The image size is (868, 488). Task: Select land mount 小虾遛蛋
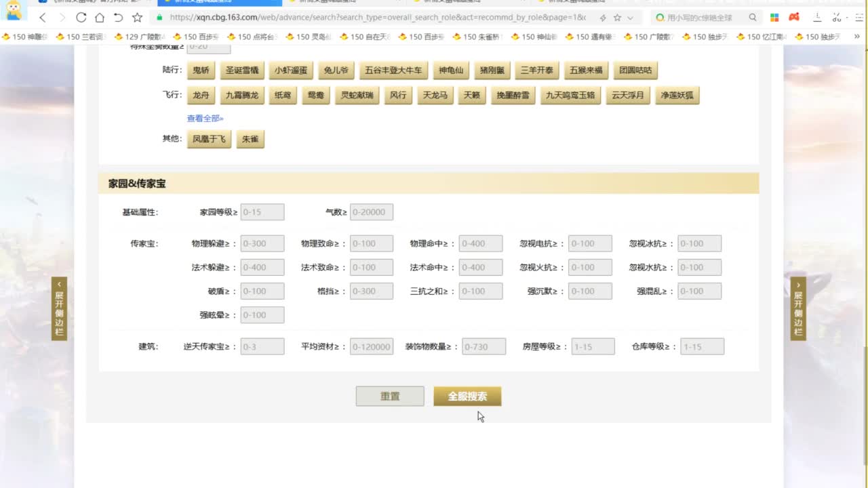(x=291, y=70)
